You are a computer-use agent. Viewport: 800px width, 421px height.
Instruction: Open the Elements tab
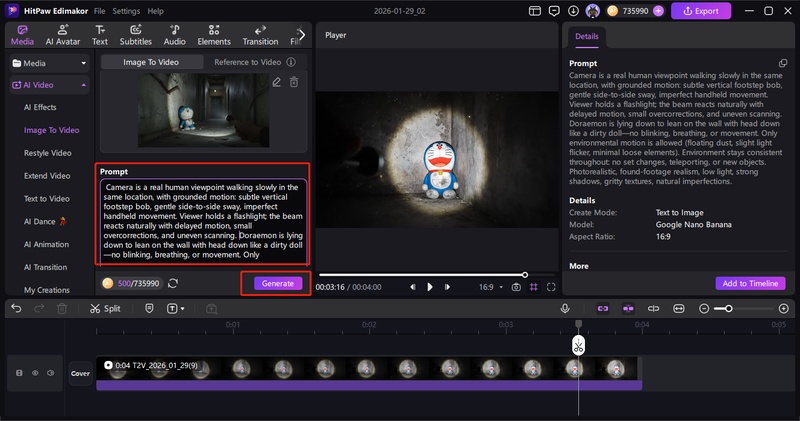click(214, 35)
